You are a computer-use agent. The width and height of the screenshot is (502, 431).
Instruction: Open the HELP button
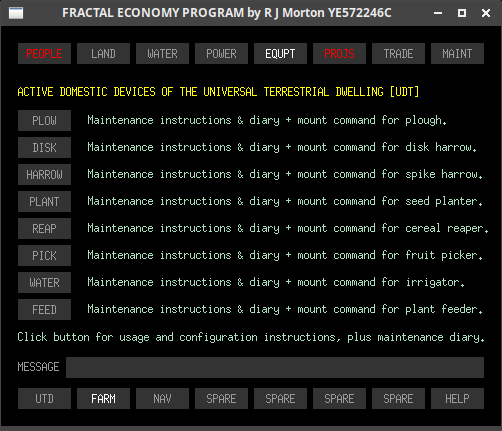457,398
